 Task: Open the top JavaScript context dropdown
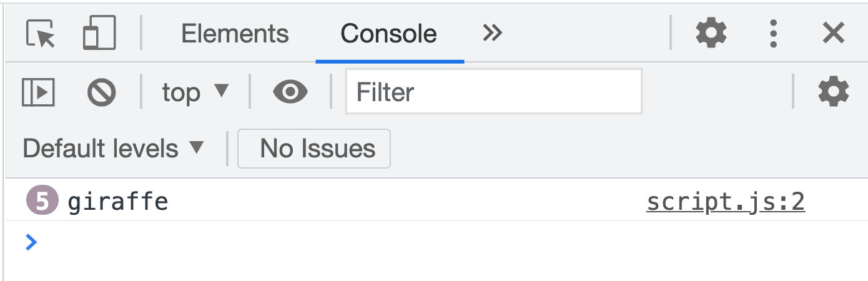(195, 92)
